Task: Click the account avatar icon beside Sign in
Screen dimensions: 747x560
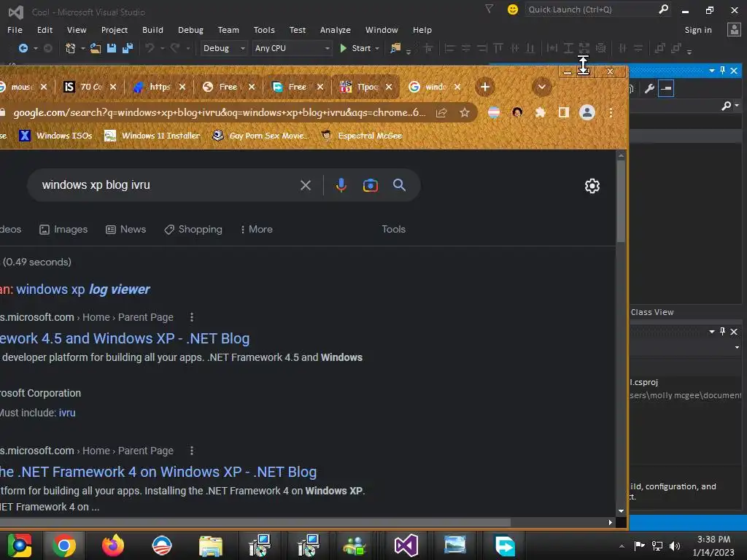Action: [x=734, y=29]
